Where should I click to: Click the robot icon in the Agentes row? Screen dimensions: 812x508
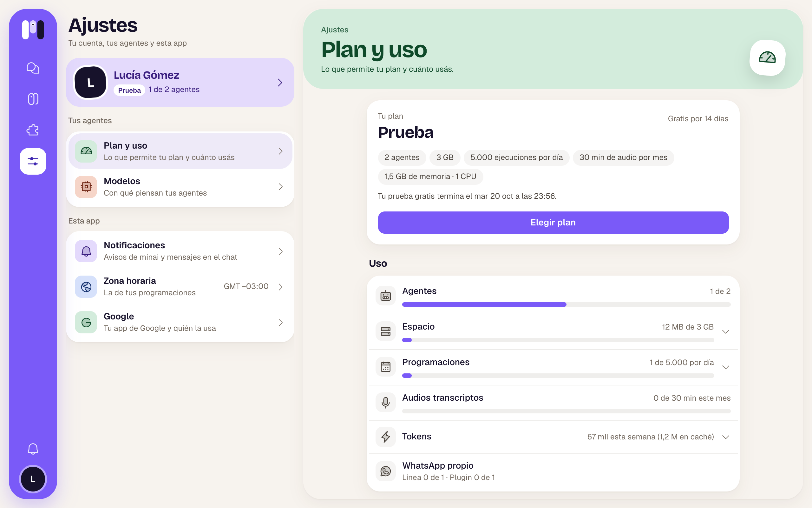385,296
